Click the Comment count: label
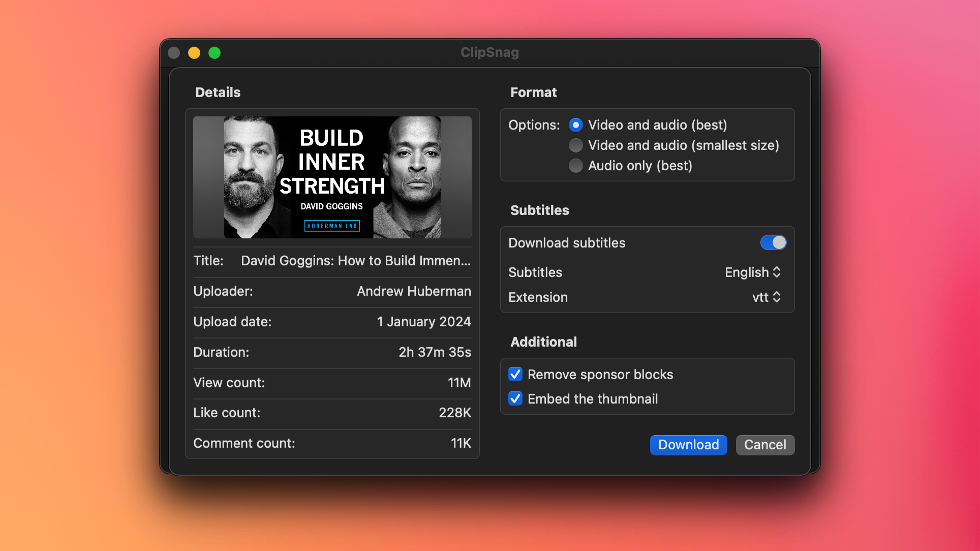 coord(244,443)
